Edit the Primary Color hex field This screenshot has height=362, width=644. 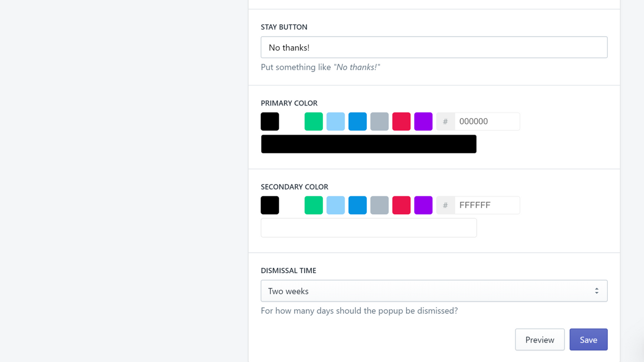pos(487,121)
